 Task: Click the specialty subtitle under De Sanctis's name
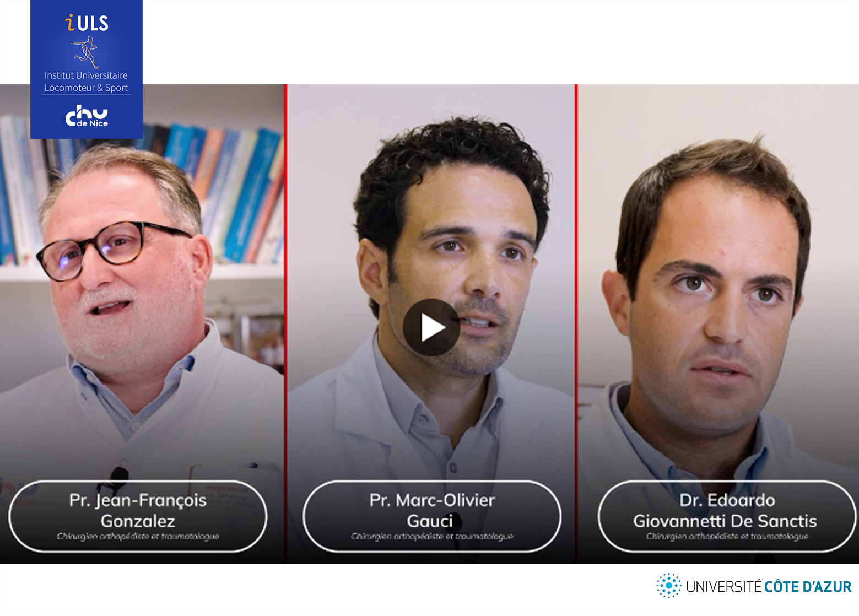[x=727, y=536]
